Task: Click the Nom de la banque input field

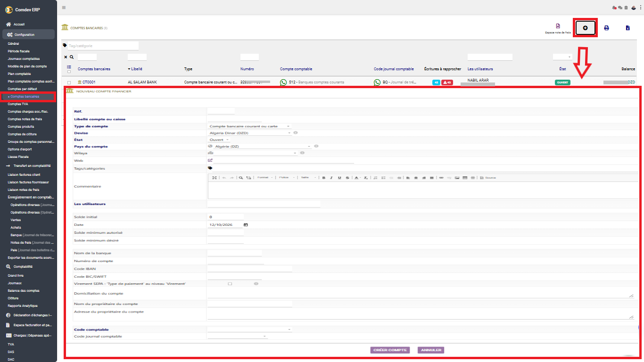Action: tap(234, 253)
